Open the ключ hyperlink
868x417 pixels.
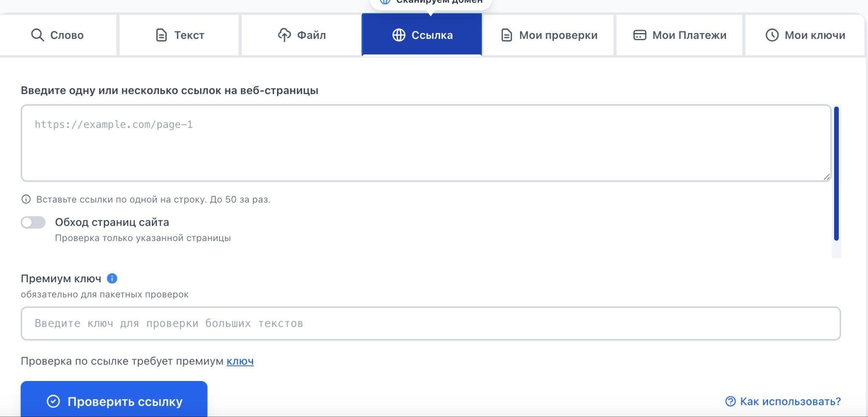pos(240,361)
